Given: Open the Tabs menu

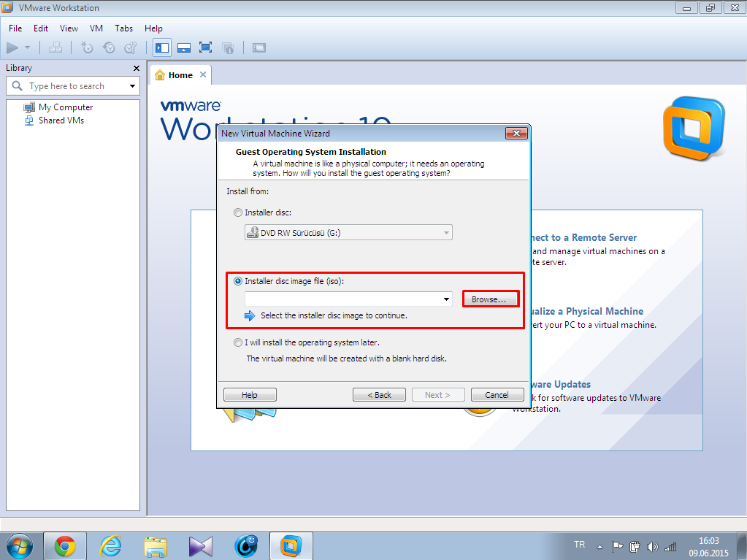Looking at the screenshot, I should [x=124, y=28].
